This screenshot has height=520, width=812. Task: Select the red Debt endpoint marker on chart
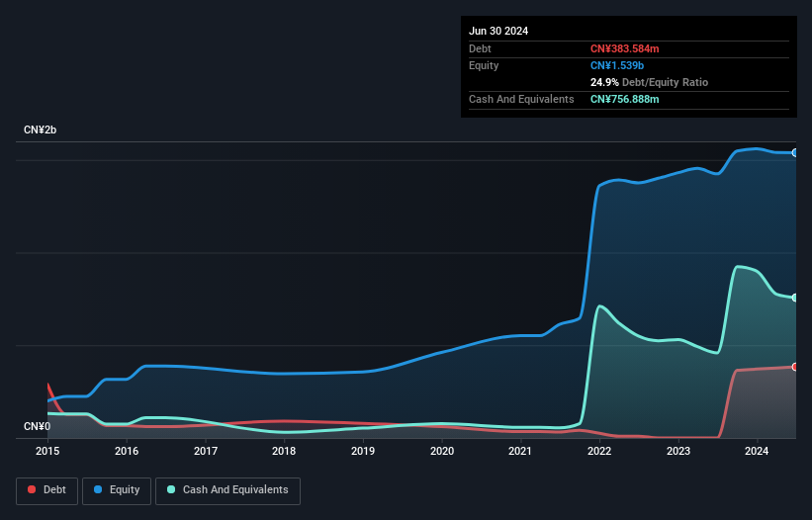coord(794,367)
